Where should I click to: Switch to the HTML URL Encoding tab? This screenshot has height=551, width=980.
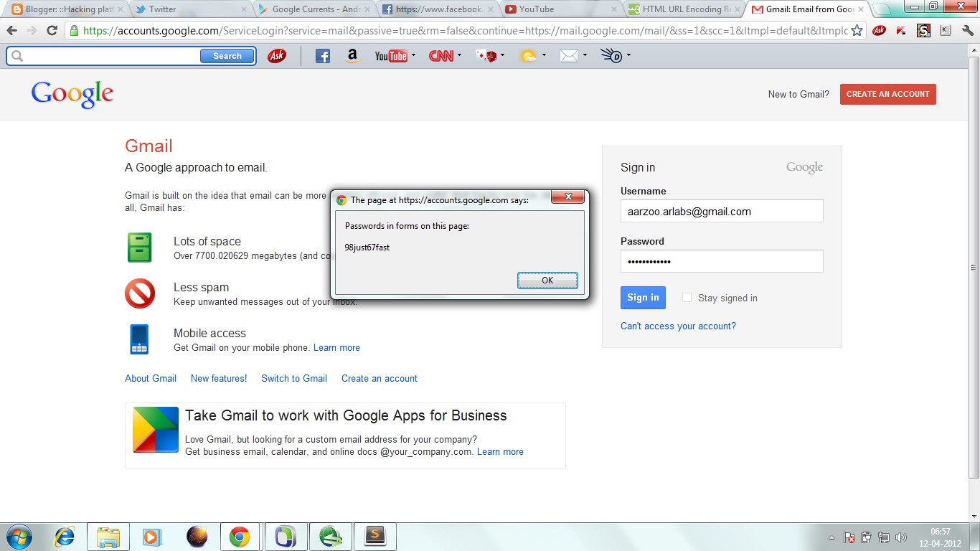pos(684,9)
